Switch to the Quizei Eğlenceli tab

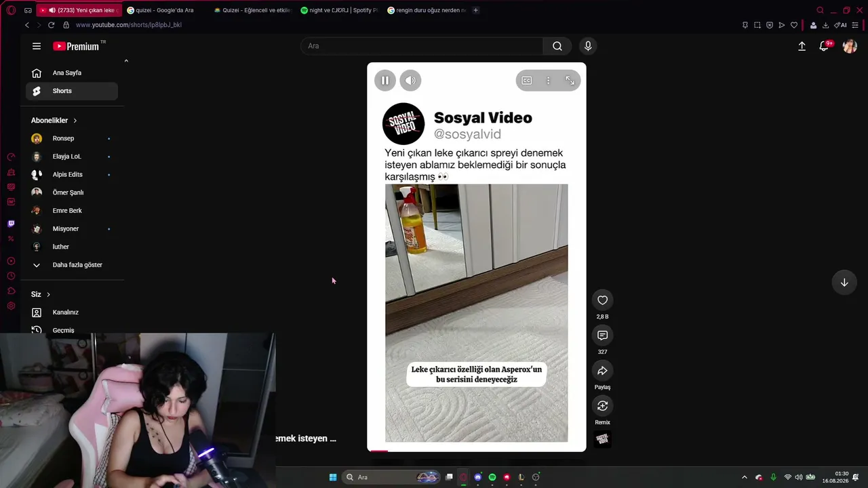tap(252, 10)
